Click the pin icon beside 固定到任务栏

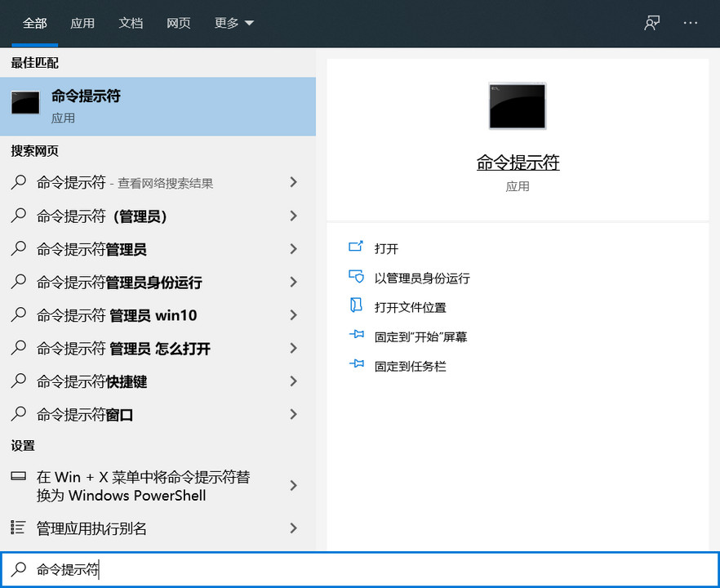(356, 366)
